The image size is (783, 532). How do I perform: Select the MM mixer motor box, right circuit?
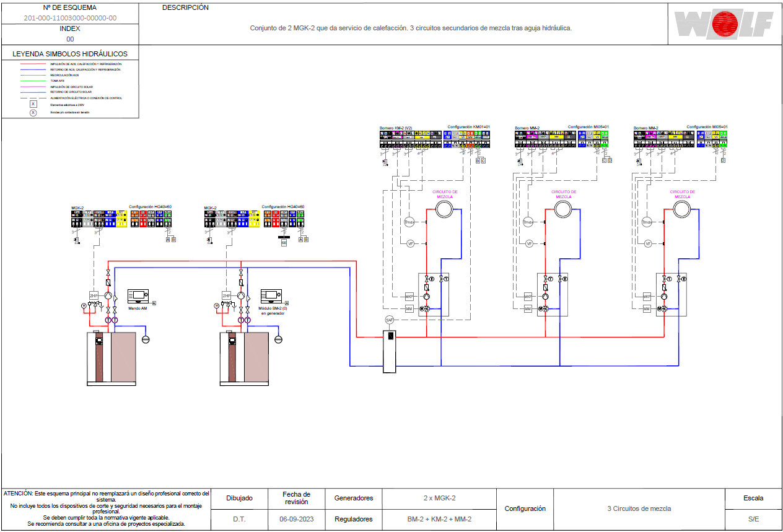pyautogui.click(x=647, y=308)
